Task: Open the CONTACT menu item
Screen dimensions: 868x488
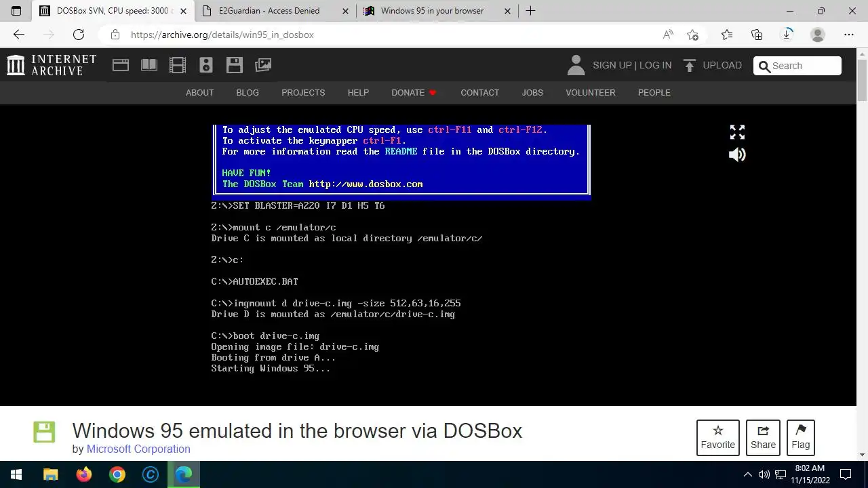Action: 479,92
